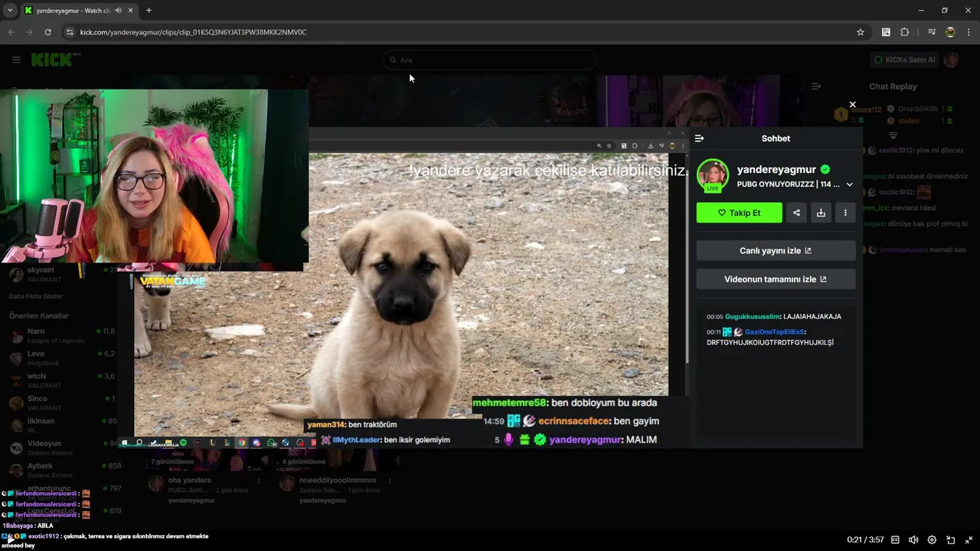Open yandereyagmur profile avatar
980x551 pixels.
point(713,175)
